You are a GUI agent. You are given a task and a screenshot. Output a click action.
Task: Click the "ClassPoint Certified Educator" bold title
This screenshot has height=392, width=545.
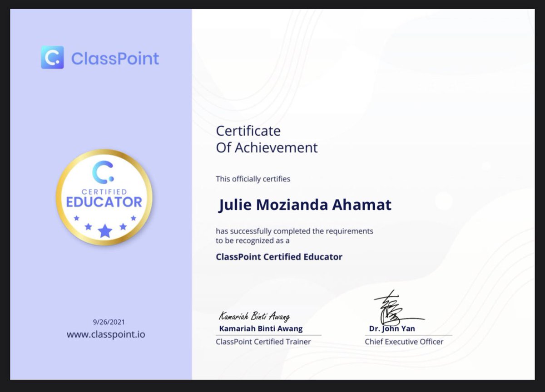tap(279, 257)
